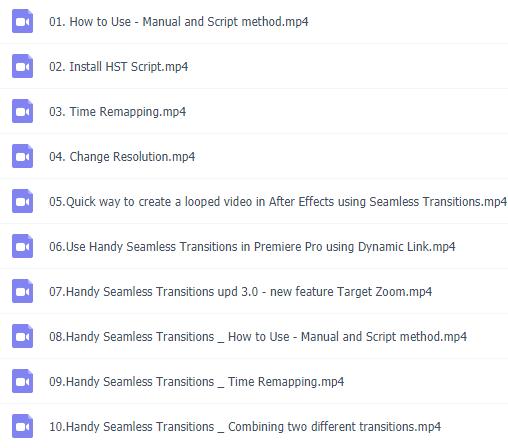Open 02. Install HST Script.mp4
Viewport: 508px width, 448px height.
pos(119,67)
